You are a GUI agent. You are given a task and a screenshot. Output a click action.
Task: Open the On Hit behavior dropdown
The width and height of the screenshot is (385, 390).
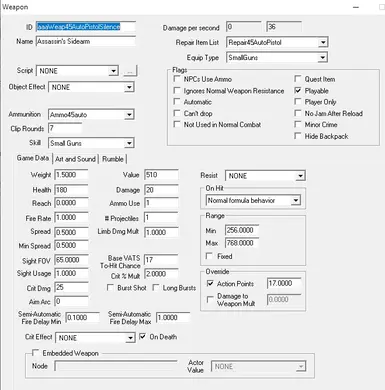tap(295, 201)
